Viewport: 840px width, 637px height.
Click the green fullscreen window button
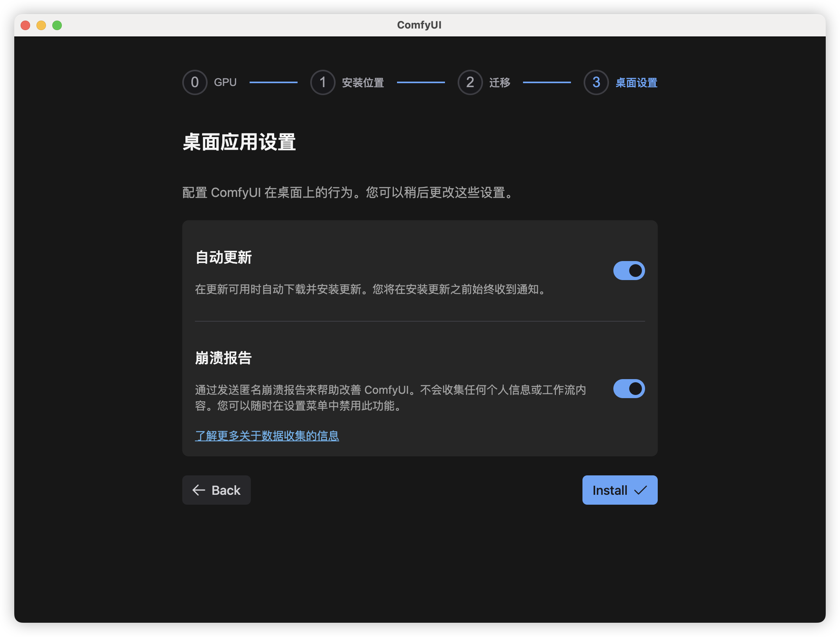57,25
